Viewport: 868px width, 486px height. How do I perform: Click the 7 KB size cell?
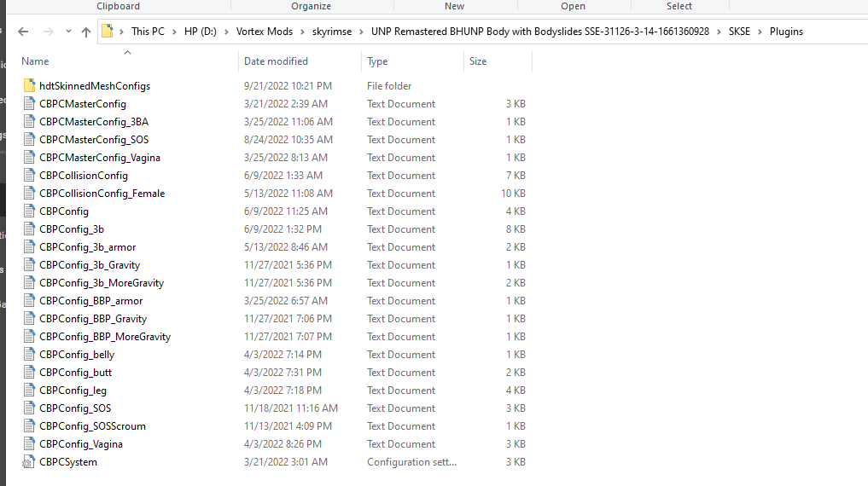click(x=516, y=176)
